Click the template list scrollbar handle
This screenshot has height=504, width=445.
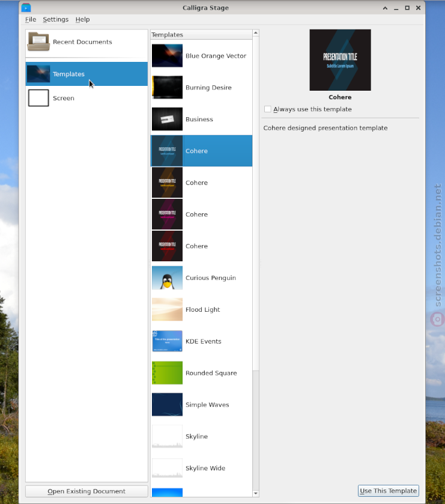(256, 203)
